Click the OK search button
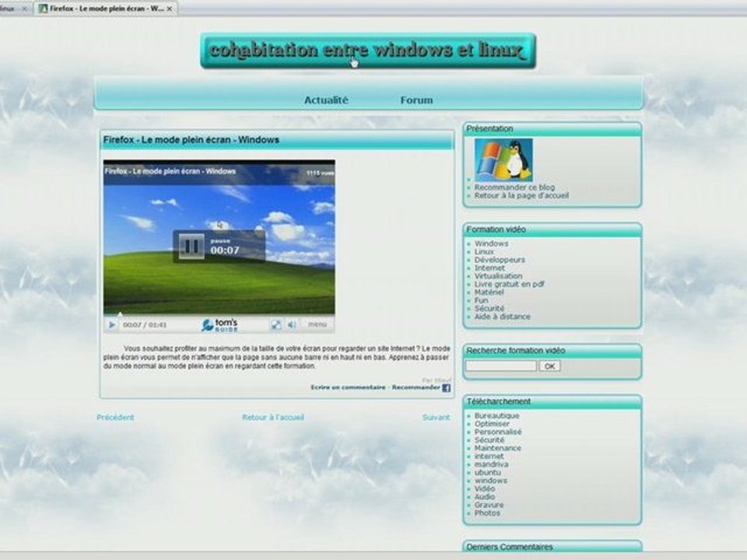 click(549, 366)
